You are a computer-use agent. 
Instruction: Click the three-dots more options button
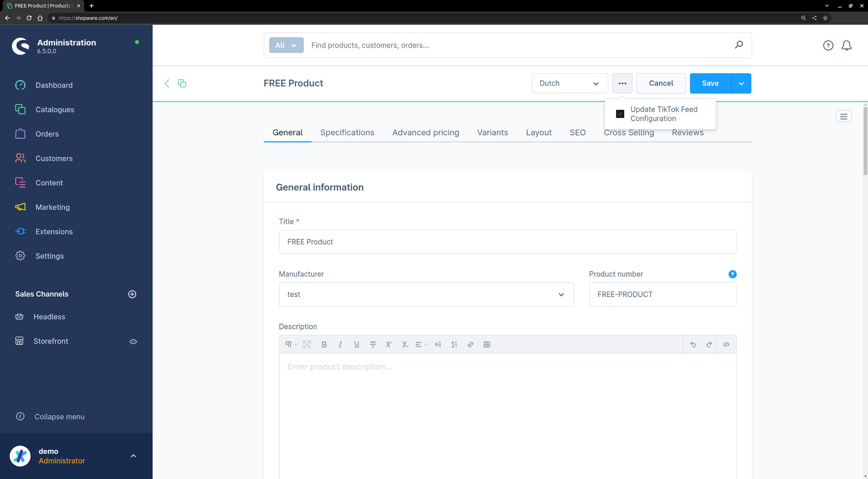pos(623,83)
